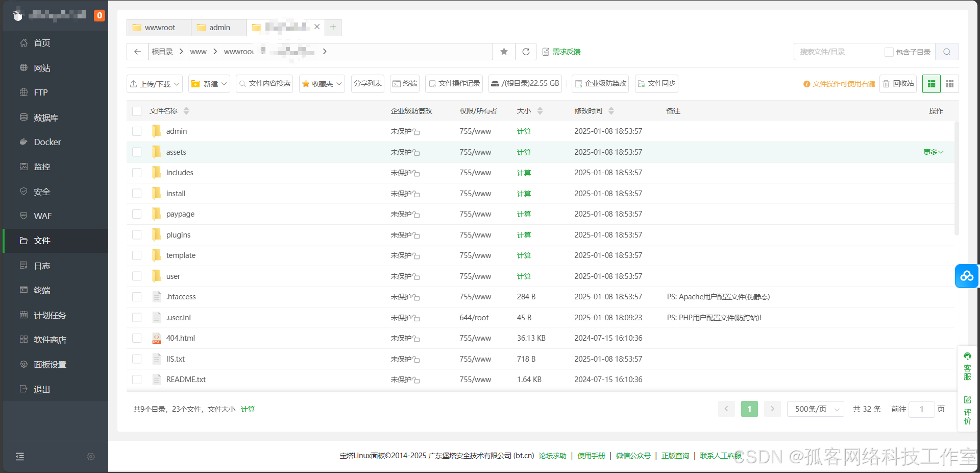
Task: Open 软件商店 in sidebar
Action: pos(55,340)
